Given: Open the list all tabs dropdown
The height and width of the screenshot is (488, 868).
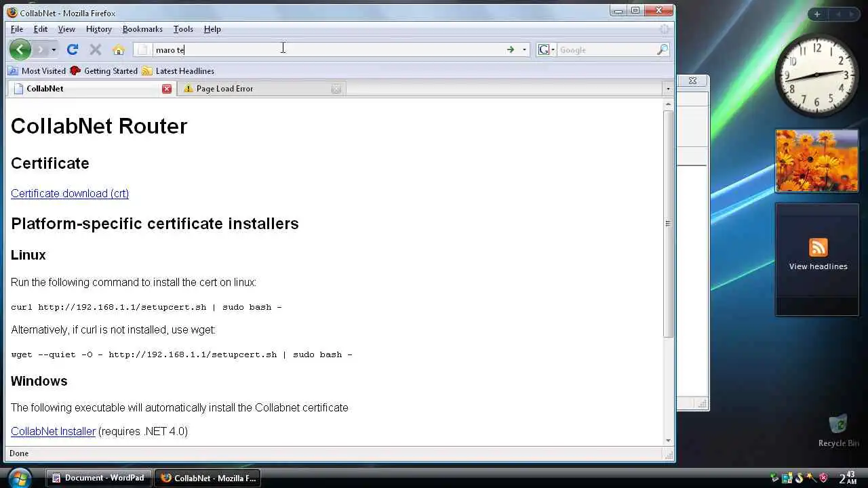Looking at the screenshot, I should 668,89.
